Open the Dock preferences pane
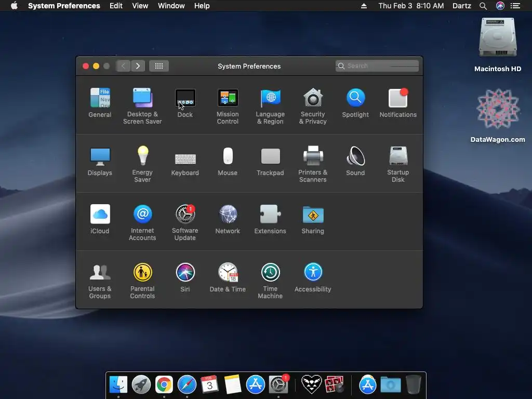532x399 pixels. click(x=185, y=103)
